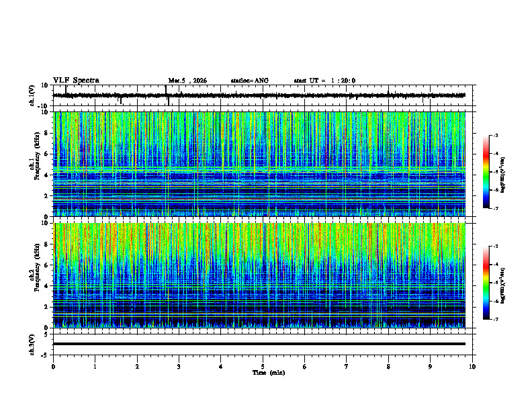
Task: Click the ch.2 spectrogram plot area
Action: (x=259, y=275)
